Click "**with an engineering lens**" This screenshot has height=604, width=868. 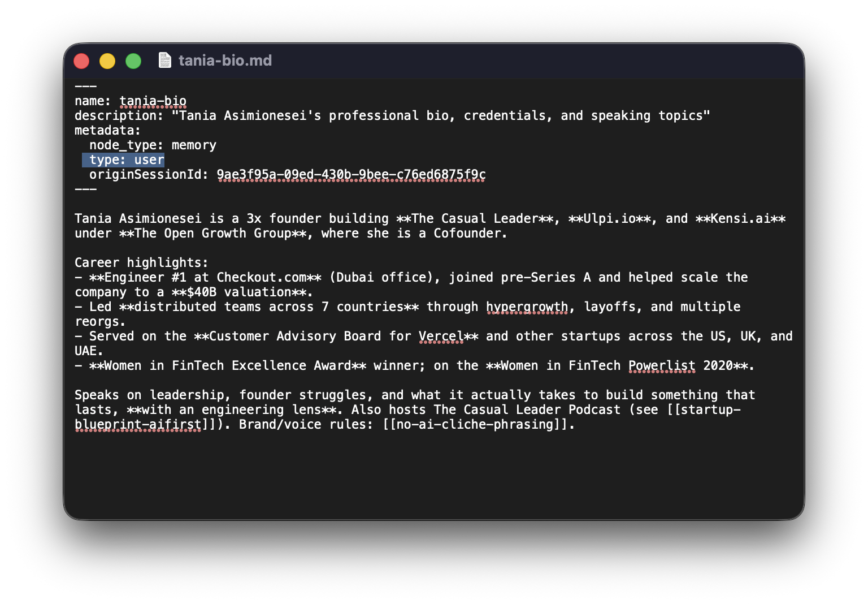(x=231, y=410)
